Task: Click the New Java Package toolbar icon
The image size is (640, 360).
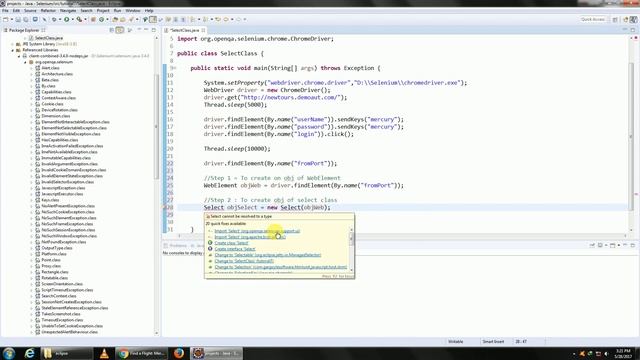Action: (x=93, y=19)
